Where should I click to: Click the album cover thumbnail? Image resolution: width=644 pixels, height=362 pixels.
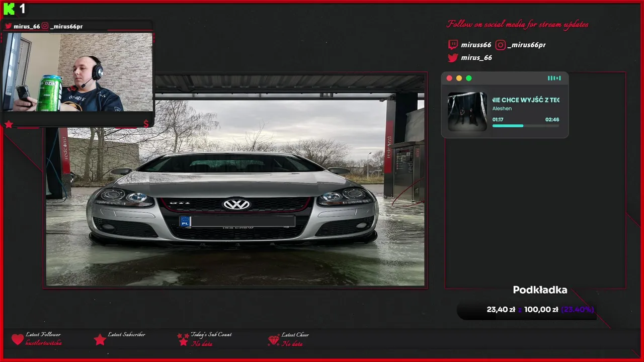(x=467, y=112)
